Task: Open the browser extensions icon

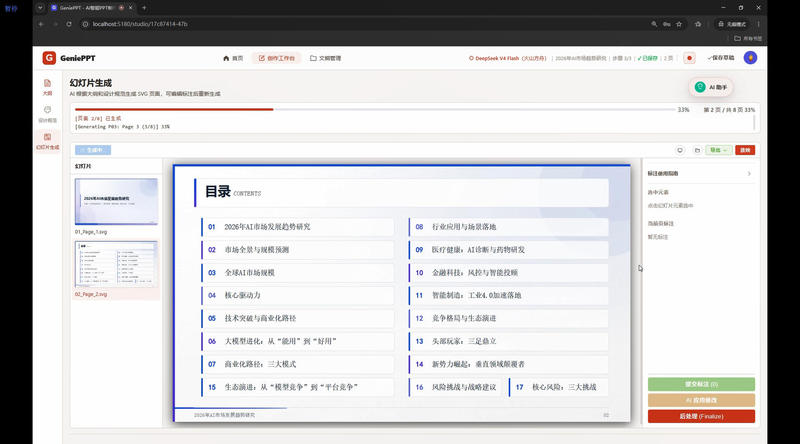Action: tap(698, 24)
